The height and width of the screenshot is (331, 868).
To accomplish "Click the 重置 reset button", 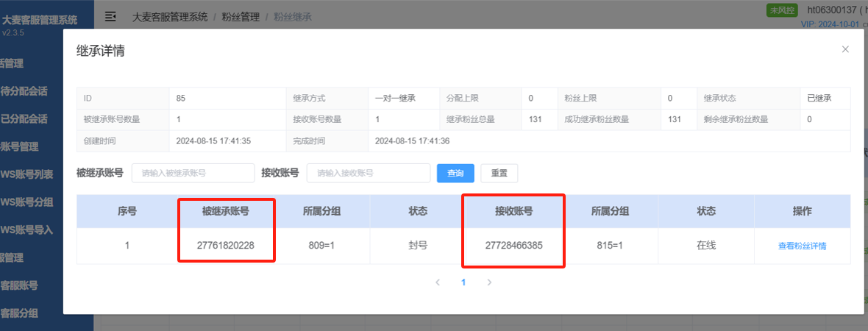I will 499,173.
